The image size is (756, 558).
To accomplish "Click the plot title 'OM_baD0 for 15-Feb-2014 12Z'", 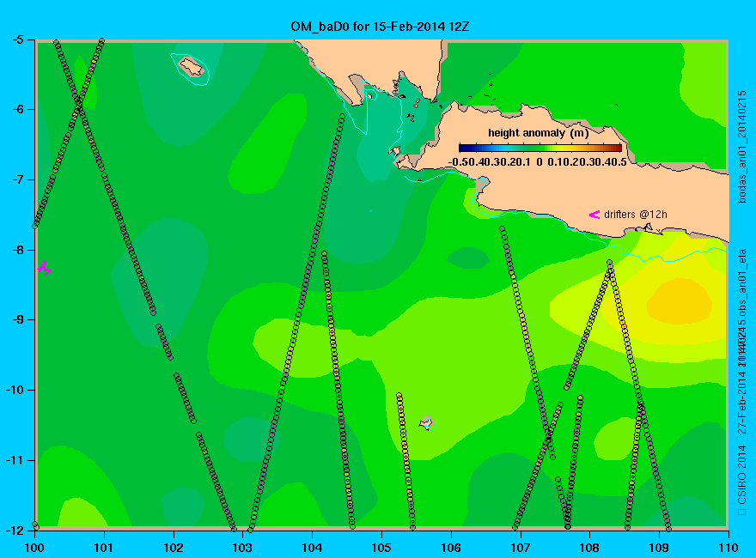I will pyautogui.click(x=380, y=26).
